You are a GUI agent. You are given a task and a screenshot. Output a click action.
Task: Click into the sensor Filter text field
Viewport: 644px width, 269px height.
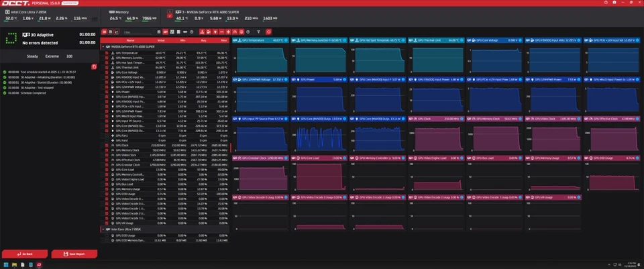[x=136, y=32]
